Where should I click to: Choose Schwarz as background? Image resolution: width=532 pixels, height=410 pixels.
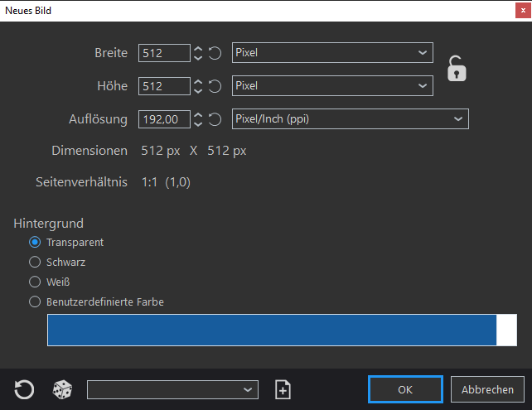click(35, 262)
